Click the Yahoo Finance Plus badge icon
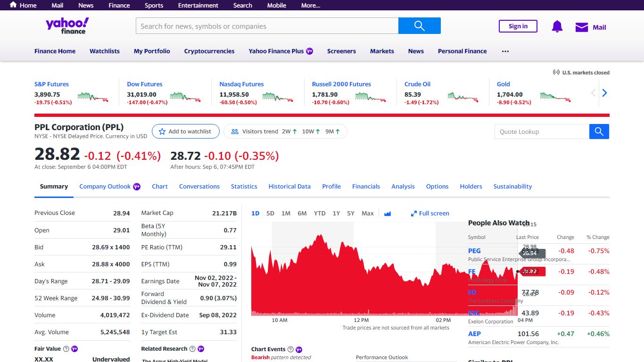The height and width of the screenshot is (362, 644). coord(310,51)
